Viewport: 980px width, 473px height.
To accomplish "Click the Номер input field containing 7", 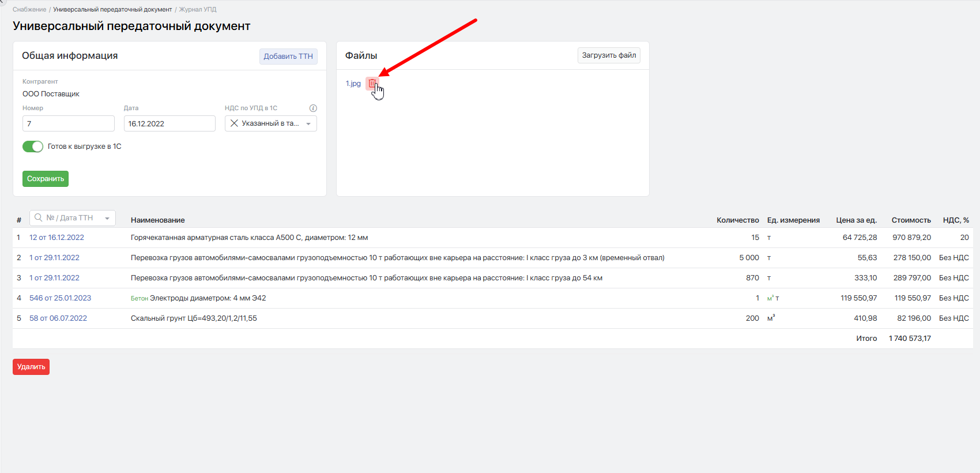I will coord(69,123).
